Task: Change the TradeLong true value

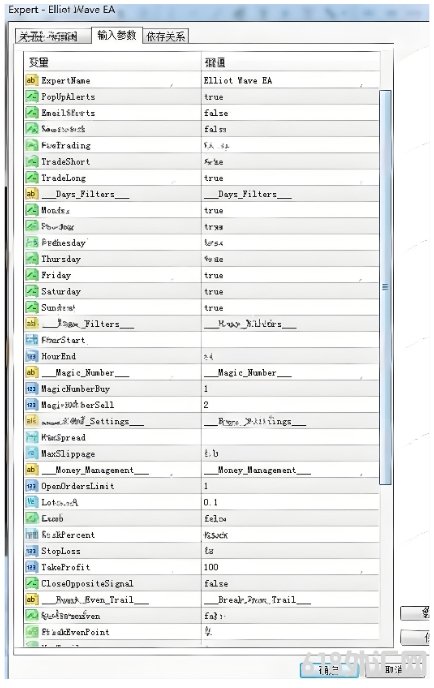Action: click(x=290, y=178)
